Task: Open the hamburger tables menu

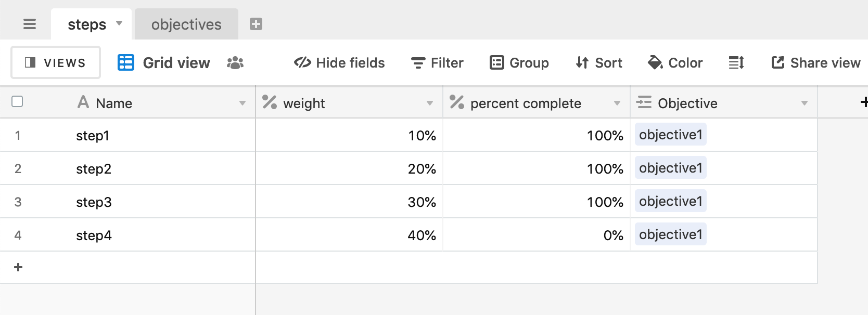Action: [30, 24]
